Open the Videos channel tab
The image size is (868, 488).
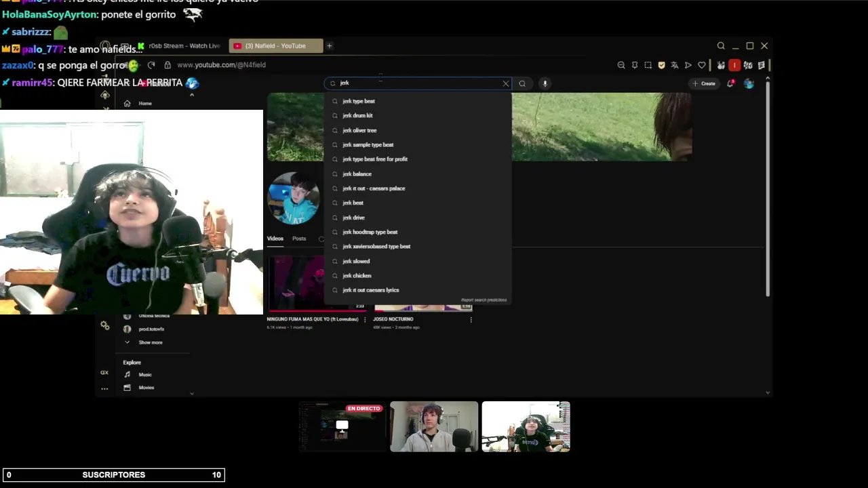point(275,239)
